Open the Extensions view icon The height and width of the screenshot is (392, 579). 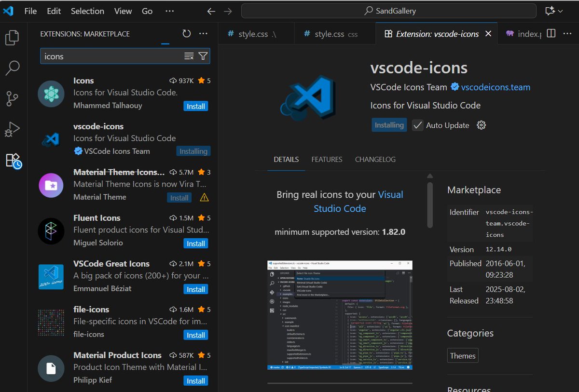(x=14, y=161)
